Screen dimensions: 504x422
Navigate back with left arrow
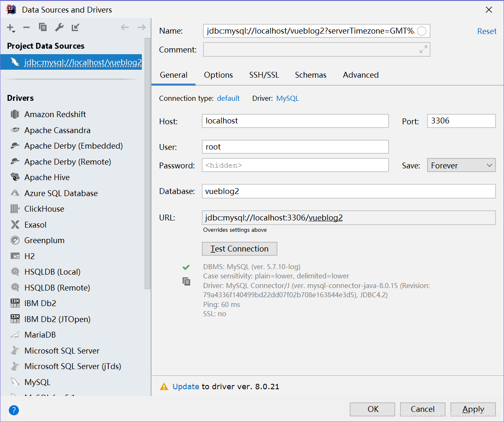(x=125, y=27)
